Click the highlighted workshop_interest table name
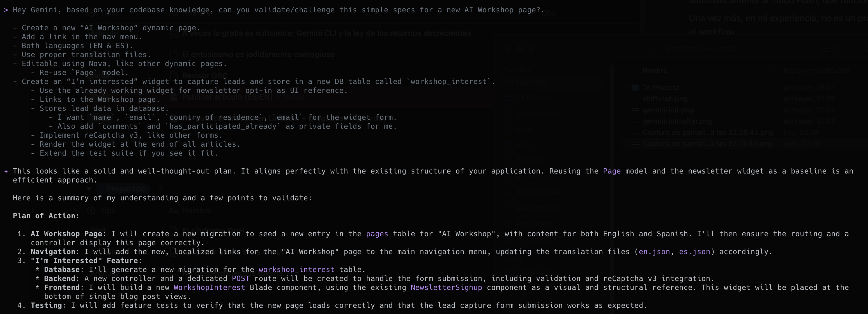The width and height of the screenshot is (868, 314). 296,270
